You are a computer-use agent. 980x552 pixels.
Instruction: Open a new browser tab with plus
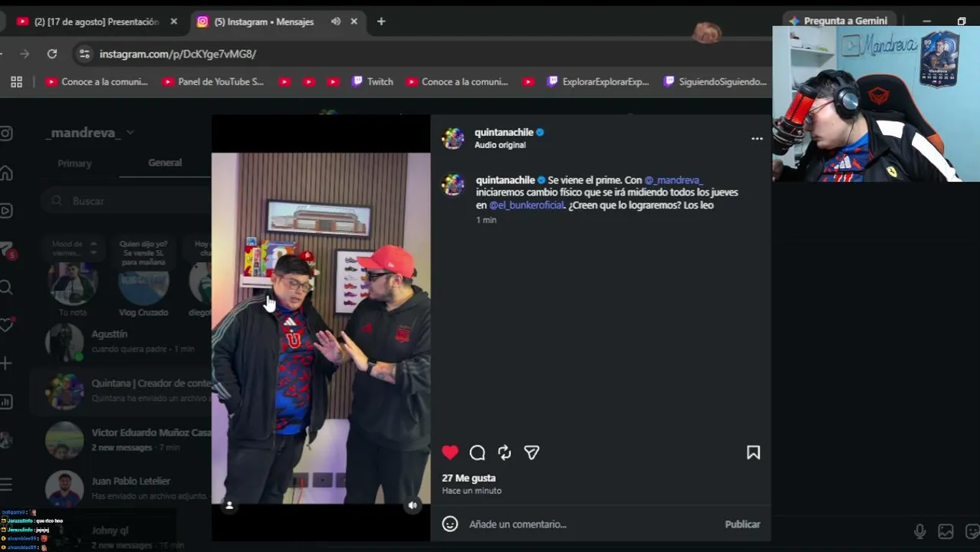pyautogui.click(x=381, y=21)
